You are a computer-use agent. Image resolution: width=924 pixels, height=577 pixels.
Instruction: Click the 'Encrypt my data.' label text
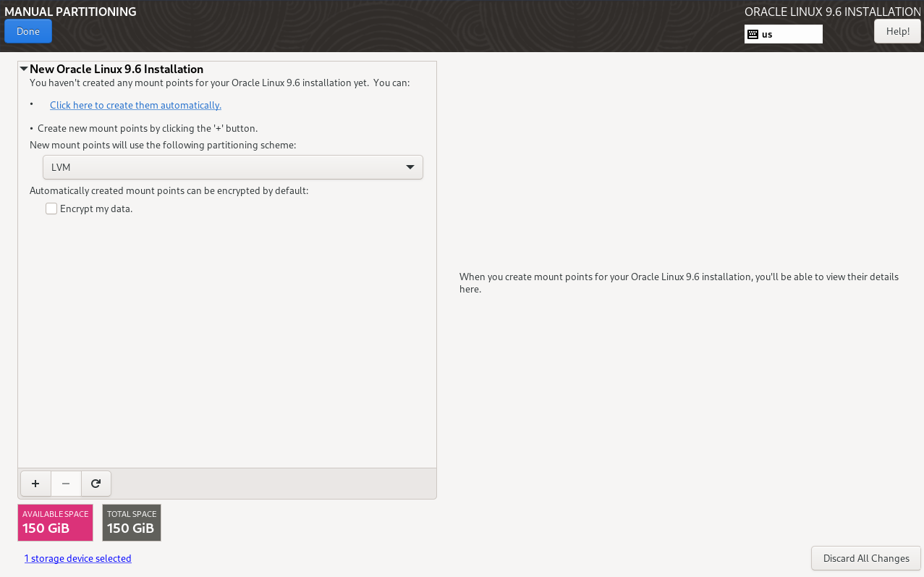(x=96, y=209)
